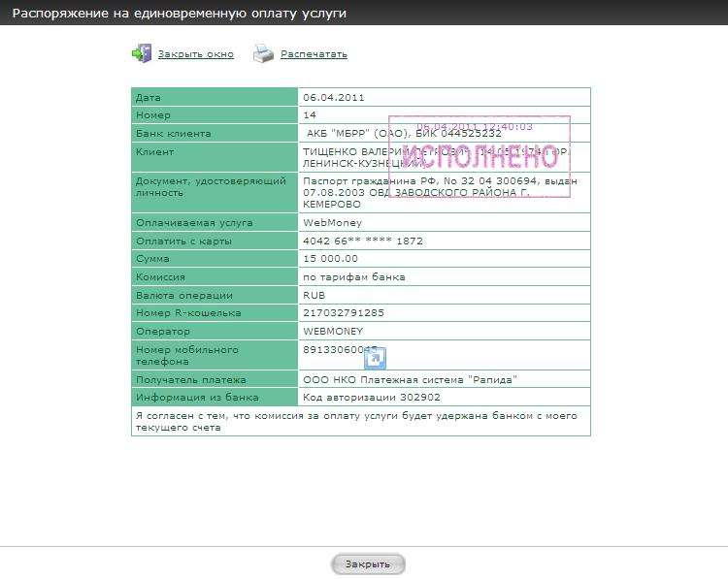Click the 'Сумма' row label
The width and height of the screenshot is (728, 579).
click(152, 258)
